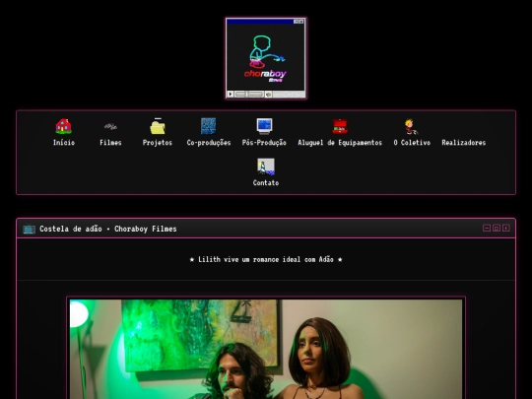The image size is (532, 399).
Task: Click the Contato picture icon
Action: 266,166
